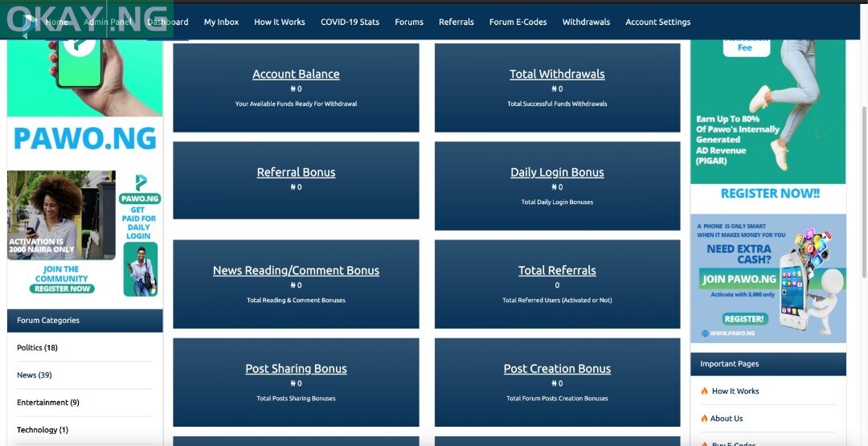The height and width of the screenshot is (446, 868).
Task: Go to COVID-19 Stats in the navbar
Action: pos(350,22)
